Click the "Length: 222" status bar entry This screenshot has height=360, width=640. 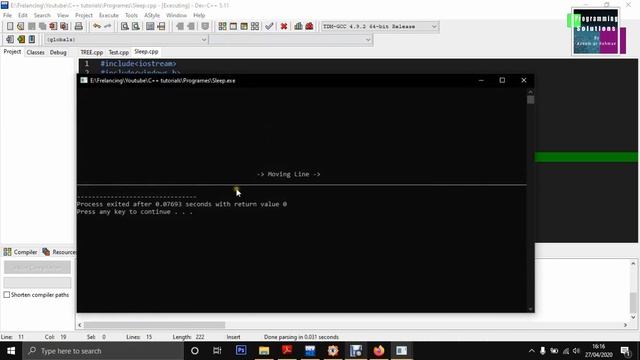click(x=188, y=337)
